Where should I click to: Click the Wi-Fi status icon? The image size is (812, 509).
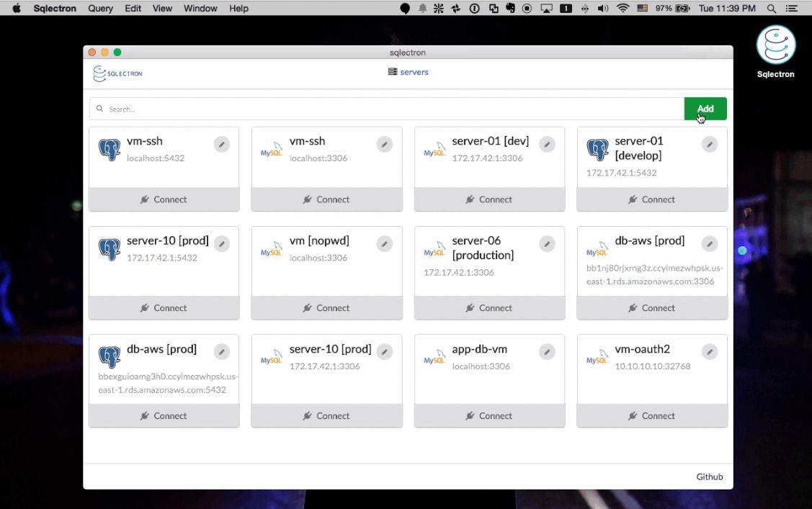(623, 8)
